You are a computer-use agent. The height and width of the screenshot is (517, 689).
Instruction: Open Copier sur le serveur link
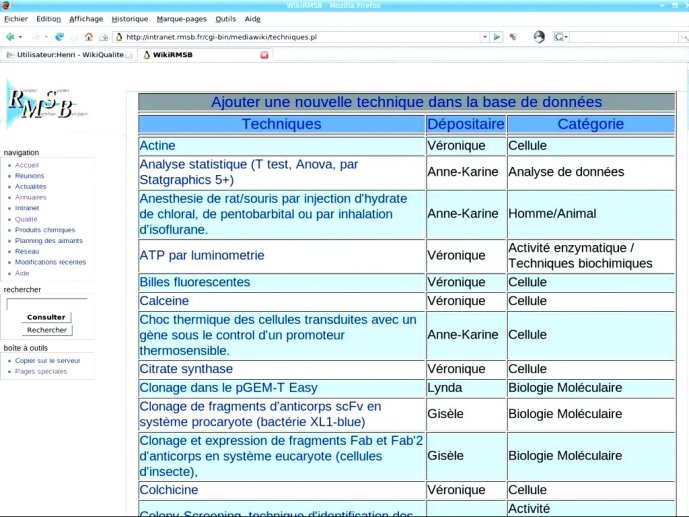pos(47,361)
